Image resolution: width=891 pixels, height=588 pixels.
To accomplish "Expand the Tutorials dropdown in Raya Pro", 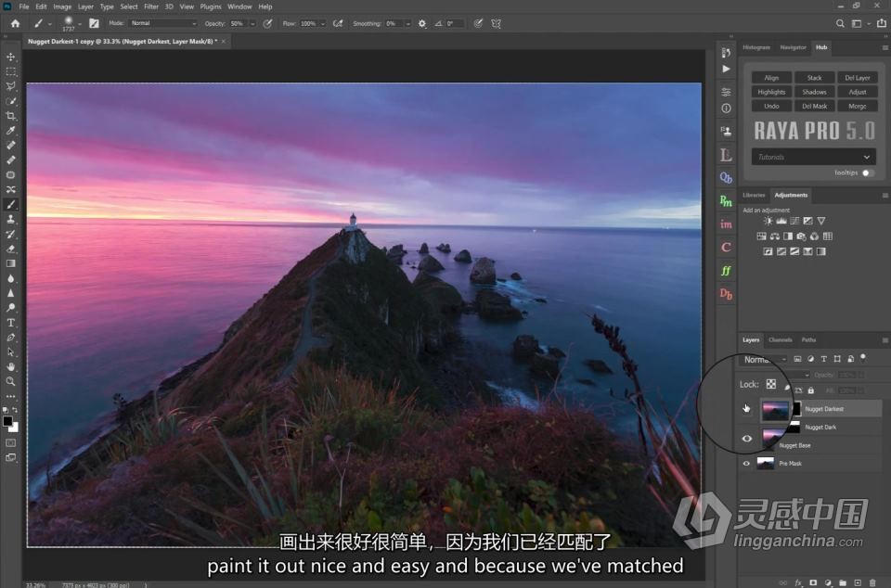I will point(814,157).
